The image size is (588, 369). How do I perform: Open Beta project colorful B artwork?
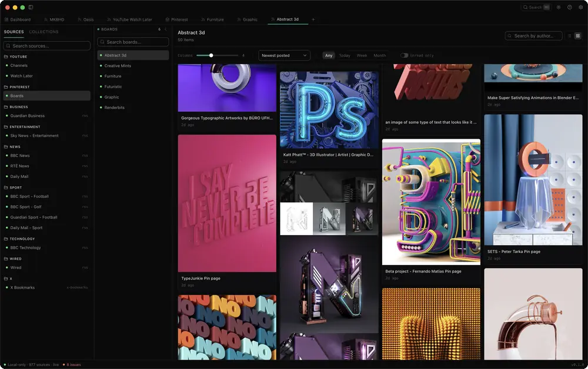point(431,202)
